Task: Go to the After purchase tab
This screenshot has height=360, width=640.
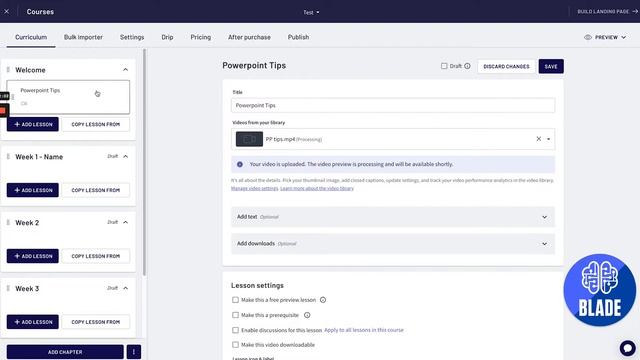Action: click(249, 37)
